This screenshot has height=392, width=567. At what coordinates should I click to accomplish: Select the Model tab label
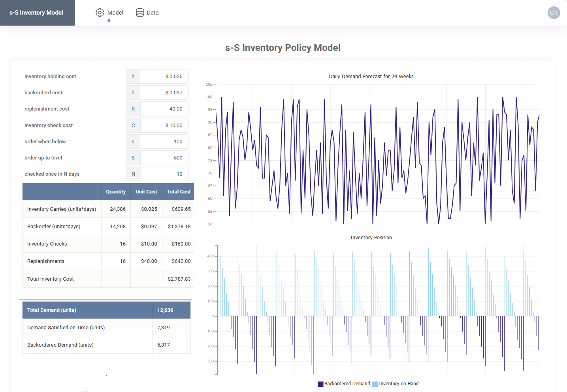(x=115, y=13)
